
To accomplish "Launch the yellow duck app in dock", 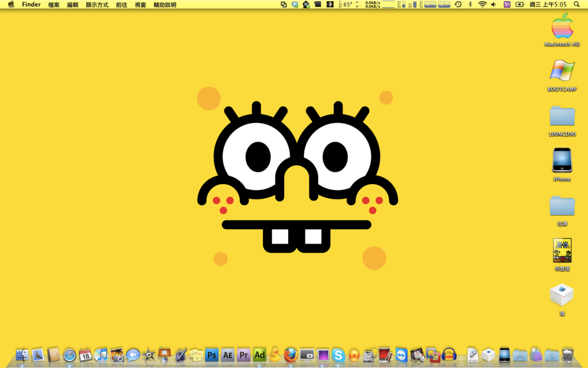I will [x=275, y=354].
